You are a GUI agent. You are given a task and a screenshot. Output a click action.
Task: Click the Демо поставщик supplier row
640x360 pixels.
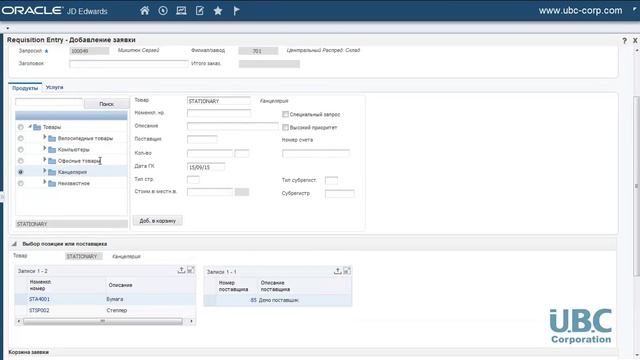pos(278,300)
